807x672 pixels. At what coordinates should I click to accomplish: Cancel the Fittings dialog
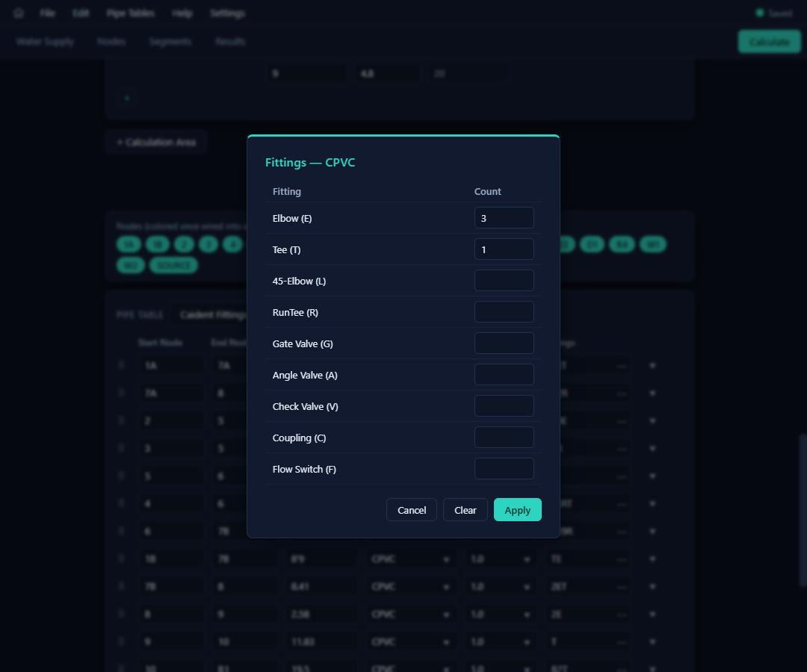[x=412, y=509]
